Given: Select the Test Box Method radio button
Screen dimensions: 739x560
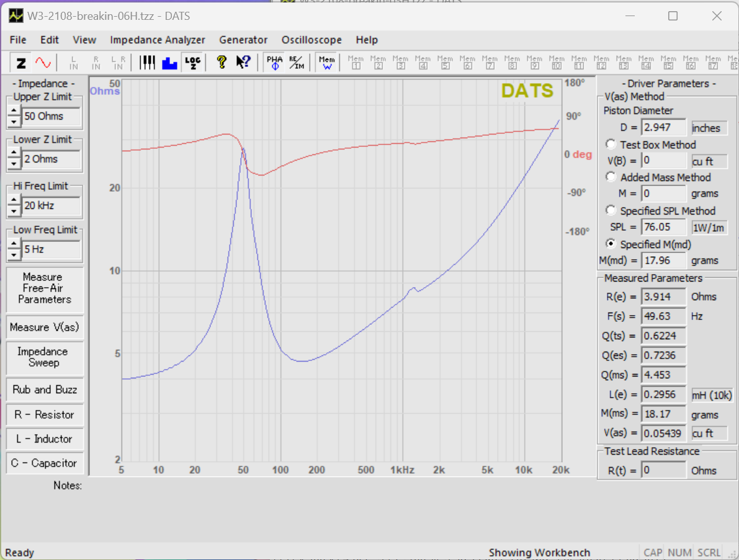Looking at the screenshot, I should [x=611, y=144].
